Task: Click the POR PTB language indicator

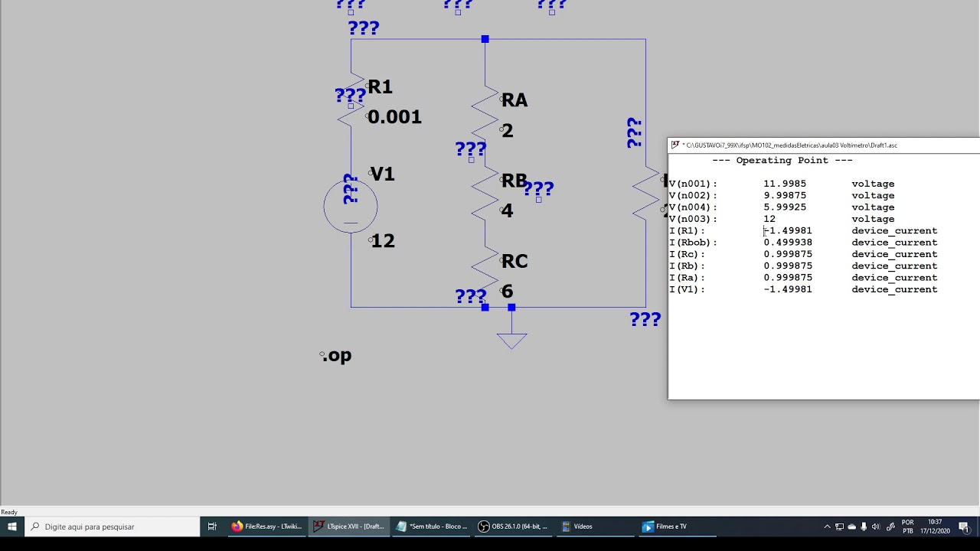Action: tap(908, 527)
